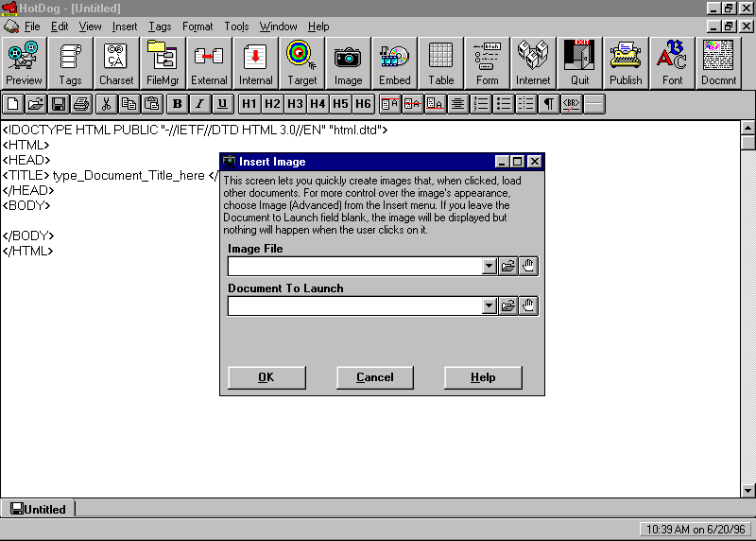This screenshot has width=756, height=541.
Task: Open the Edit menu
Action: click(x=60, y=26)
